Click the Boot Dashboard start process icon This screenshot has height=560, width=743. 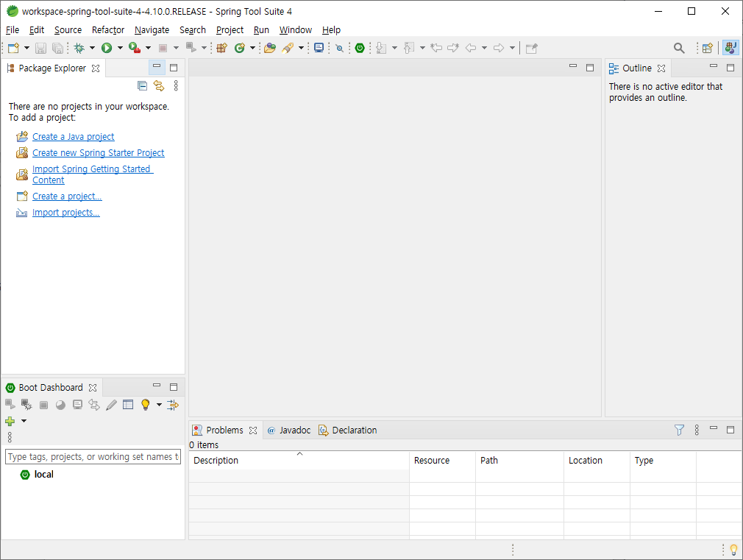pos(10,405)
